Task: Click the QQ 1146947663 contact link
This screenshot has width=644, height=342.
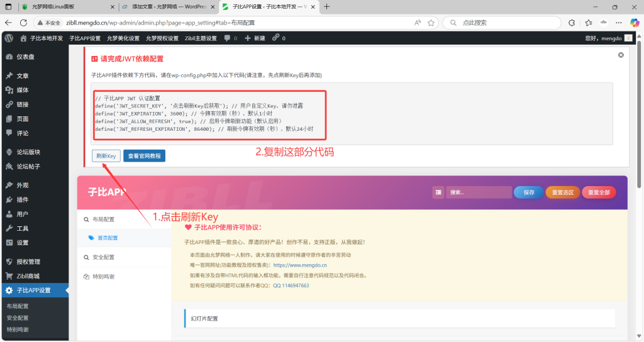Action: 291,286
